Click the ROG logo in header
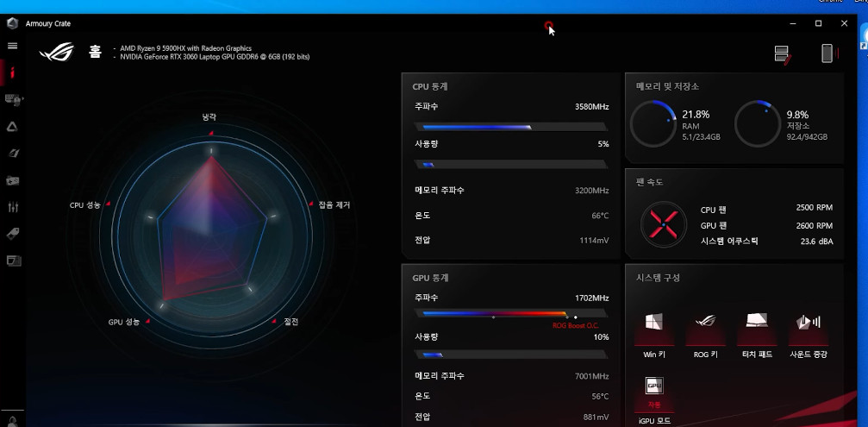Image resolution: width=868 pixels, height=427 pixels. point(57,52)
